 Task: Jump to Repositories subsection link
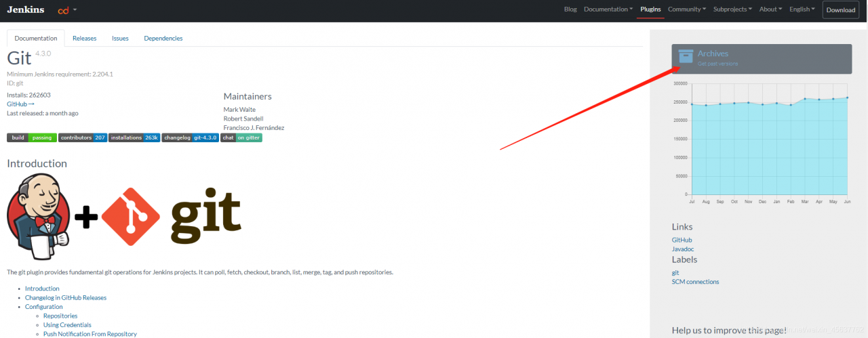click(x=60, y=316)
